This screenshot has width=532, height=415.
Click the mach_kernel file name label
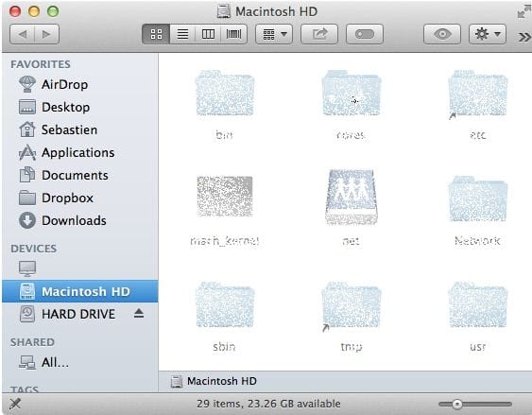point(225,241)
